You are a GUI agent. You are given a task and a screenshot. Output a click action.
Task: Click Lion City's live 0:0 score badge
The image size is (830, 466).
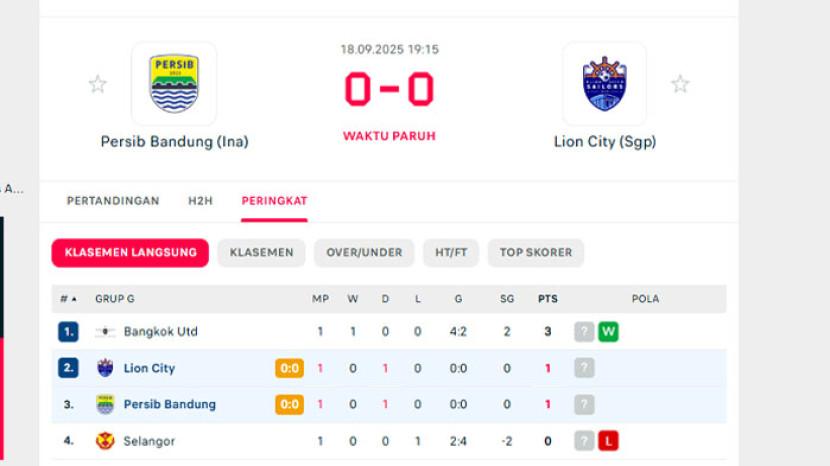(x=289, y=368)
